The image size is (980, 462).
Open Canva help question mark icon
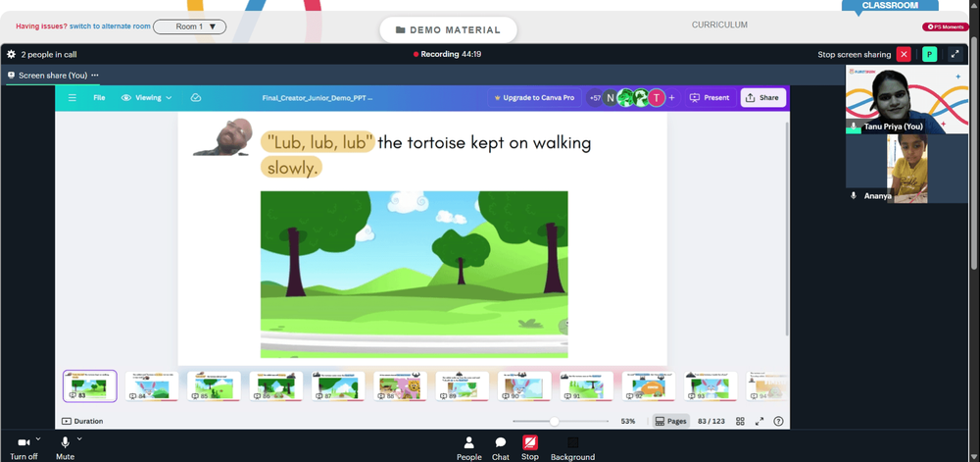(778, 422)
